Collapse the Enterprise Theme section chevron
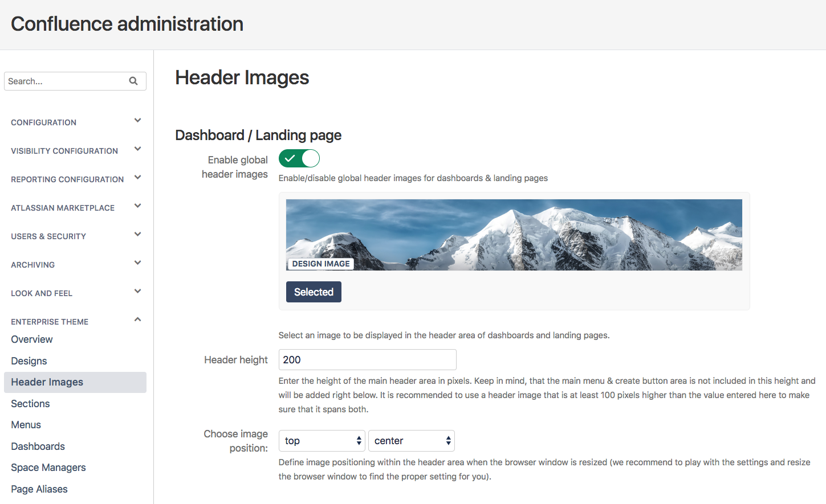This screenshot has height=504, width=826. (137, 319)
